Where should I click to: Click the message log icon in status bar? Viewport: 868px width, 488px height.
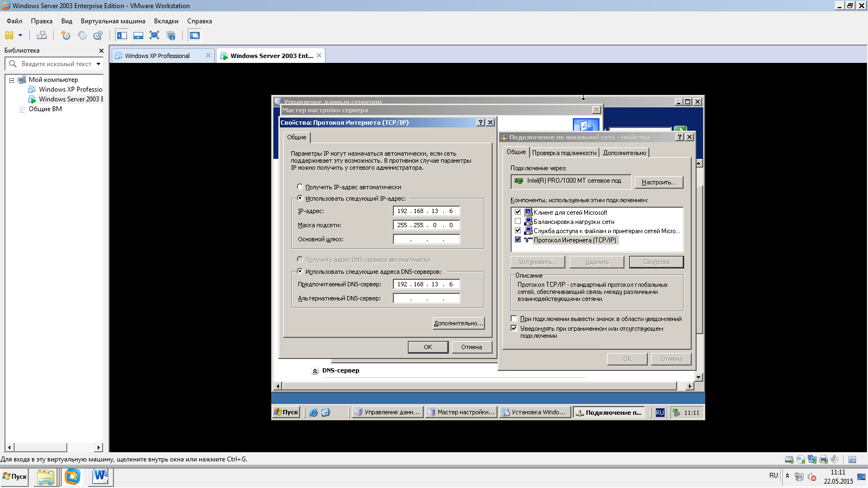point(852,459)
